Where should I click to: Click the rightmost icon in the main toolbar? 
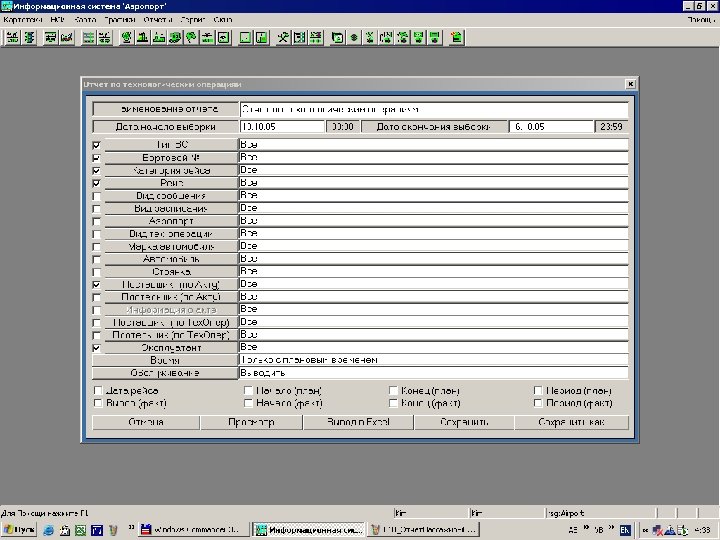point(457,38)
